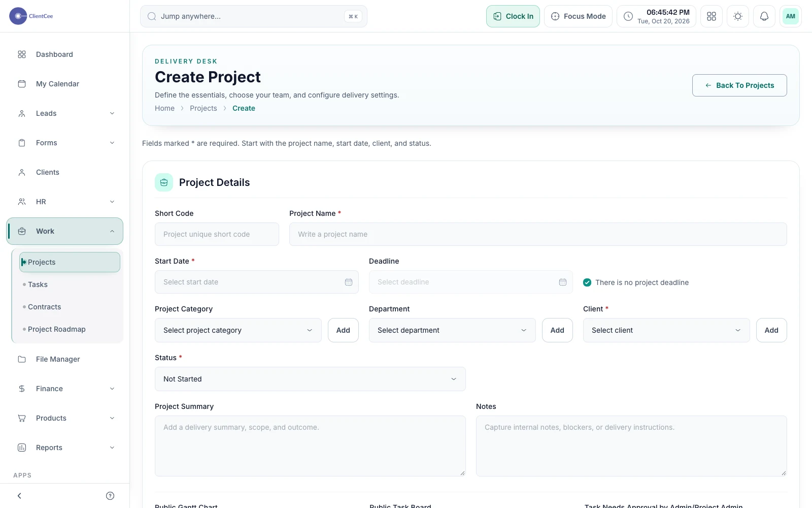Click the Clock In button
The height and width of the screenshot is (508, 812).
click(513, 16)
